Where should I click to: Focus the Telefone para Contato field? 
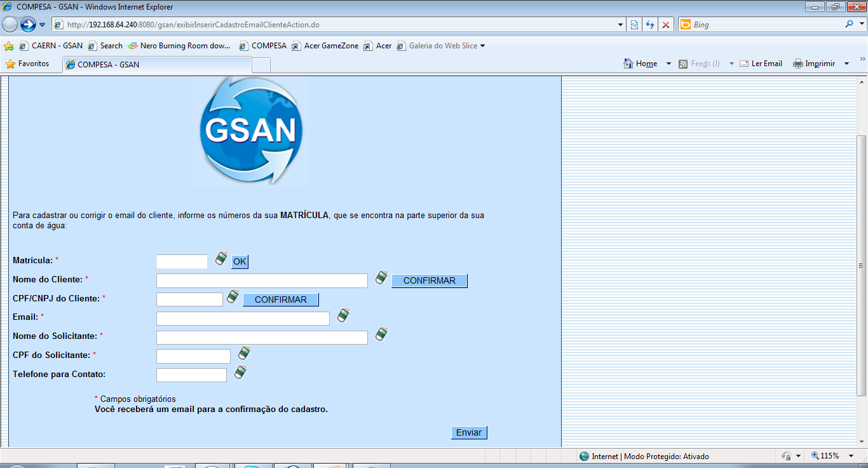(x=191, y=375)
